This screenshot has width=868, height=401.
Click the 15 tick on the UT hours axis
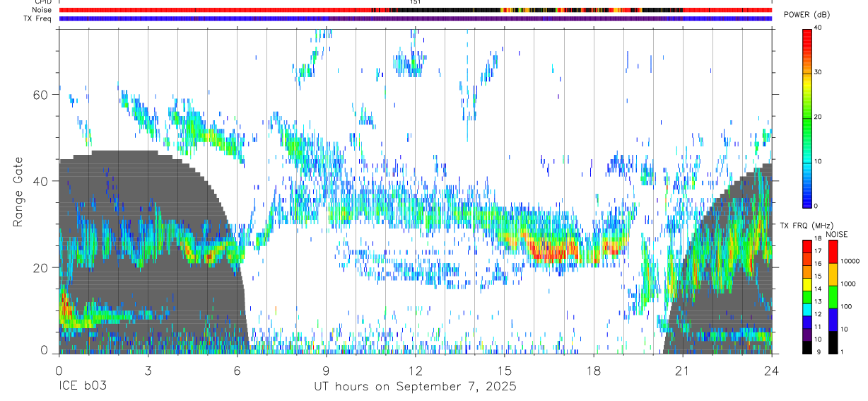[504, 370]
